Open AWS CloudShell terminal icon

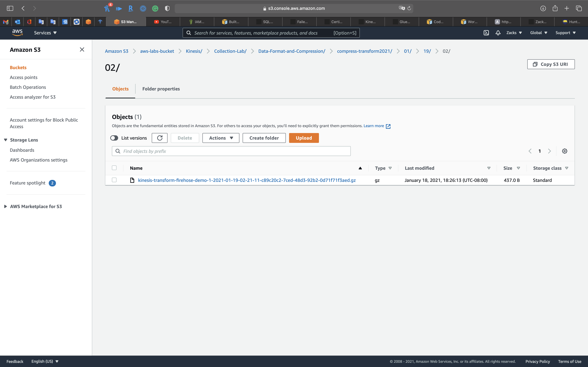tap(486, 33)
